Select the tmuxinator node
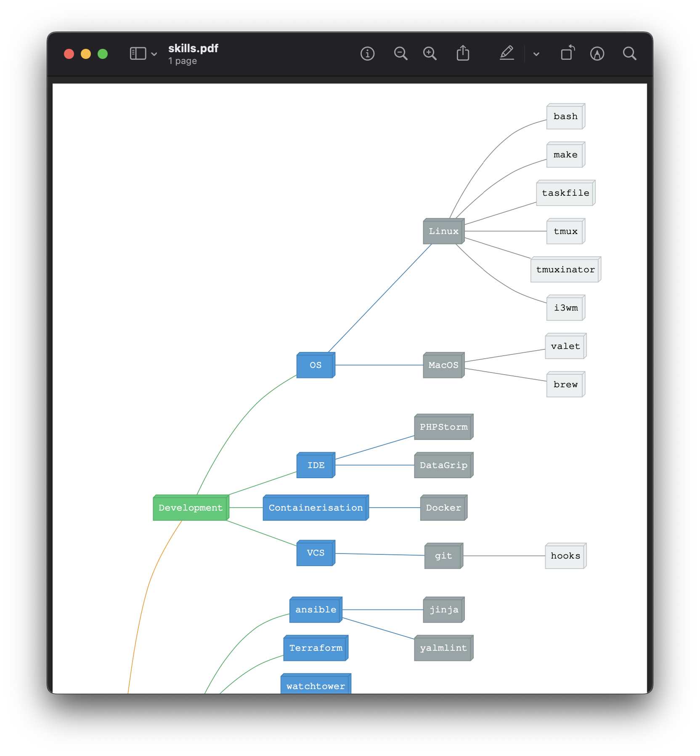700x756 pixels. coord(565,269)
